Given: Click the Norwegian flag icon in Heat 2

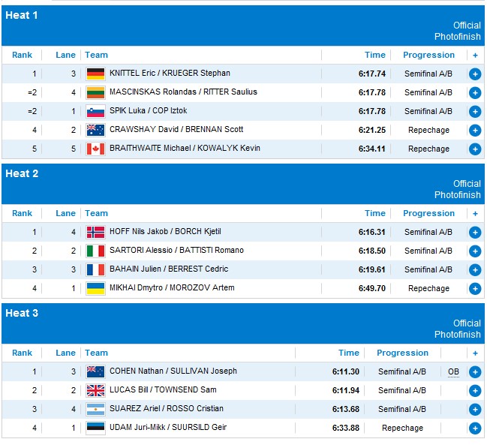Looking at the screenshot, I should tap(95, 232).
